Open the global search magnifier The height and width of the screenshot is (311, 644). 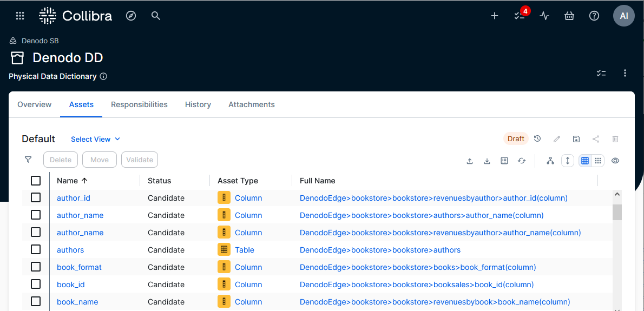[x=156, y=16]
